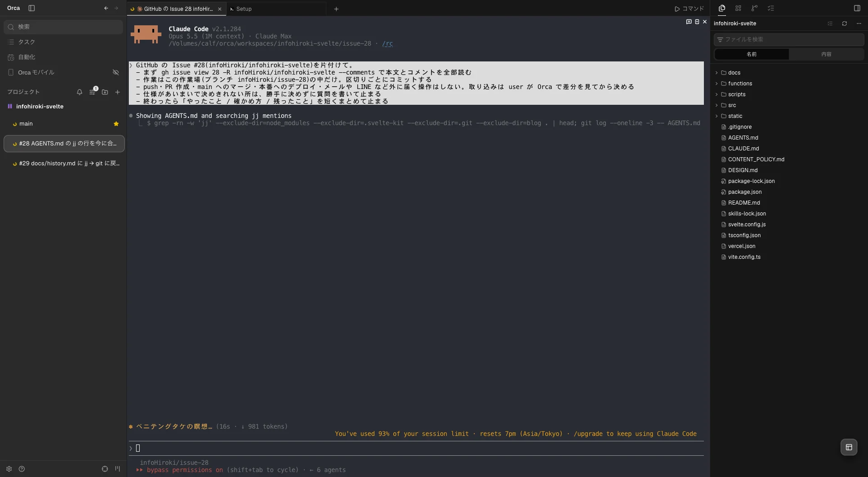
Task: Click the Claude Code prompt input
Action: pos(416,449)
